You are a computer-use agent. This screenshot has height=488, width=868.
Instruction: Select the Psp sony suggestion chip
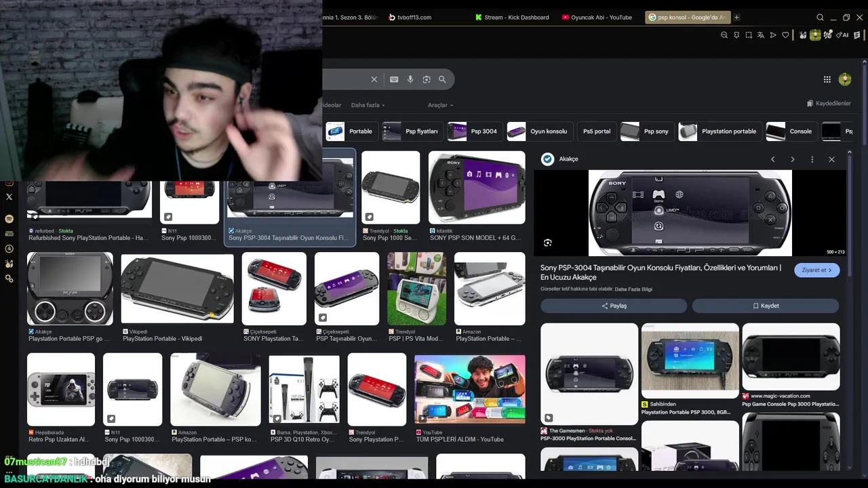(646, 131)
